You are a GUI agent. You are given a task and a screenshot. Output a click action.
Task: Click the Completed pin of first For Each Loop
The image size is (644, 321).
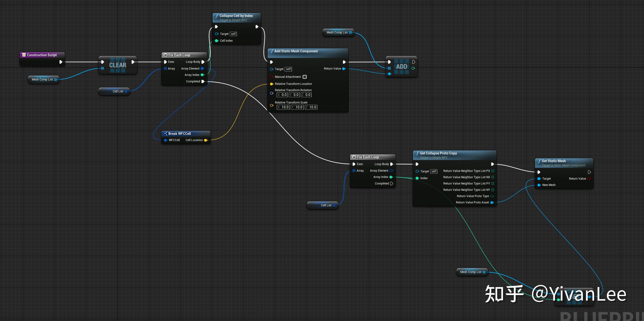[203, 81]
